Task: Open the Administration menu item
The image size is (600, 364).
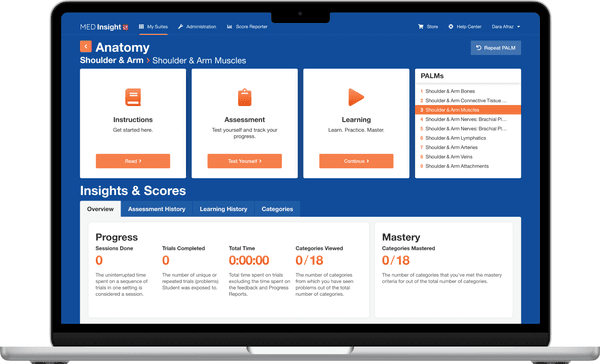Action: click(197, 27)
